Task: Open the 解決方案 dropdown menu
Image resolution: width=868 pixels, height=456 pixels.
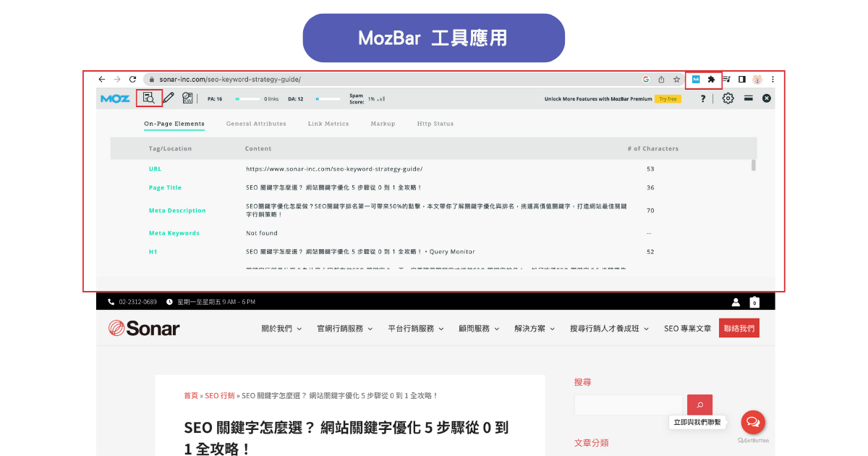Action: [529, 327]
